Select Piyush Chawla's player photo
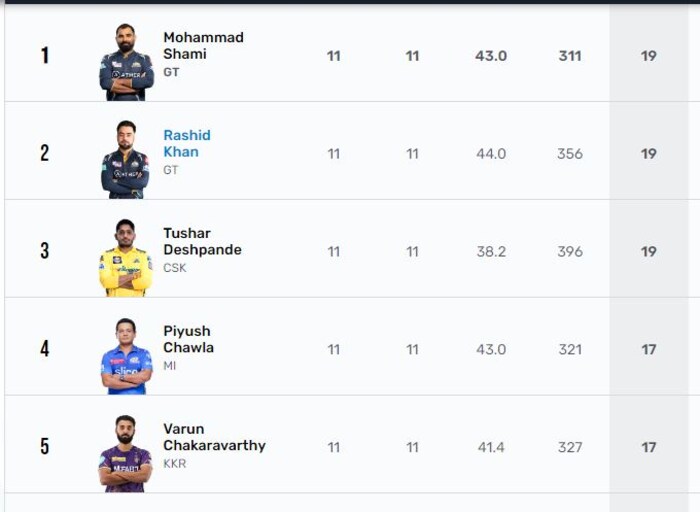This screenshot has width=700, height=512. (x=126, y=356)
